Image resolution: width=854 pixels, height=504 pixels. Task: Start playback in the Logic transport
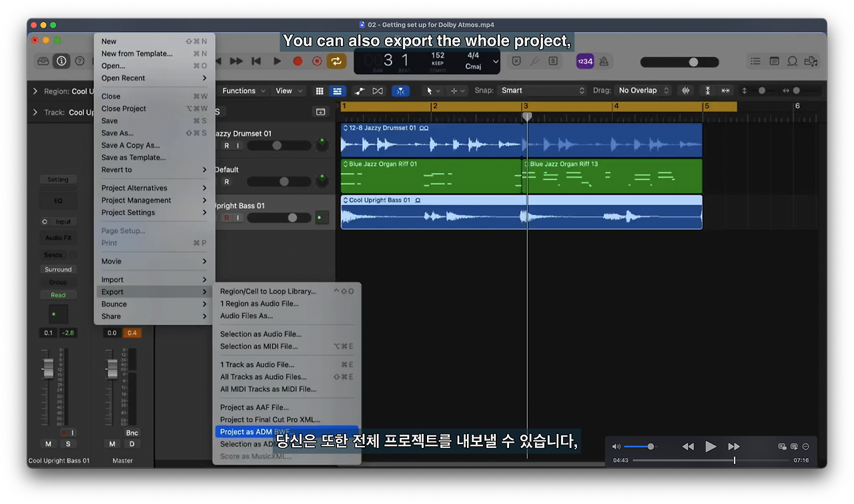pos(277,61)
